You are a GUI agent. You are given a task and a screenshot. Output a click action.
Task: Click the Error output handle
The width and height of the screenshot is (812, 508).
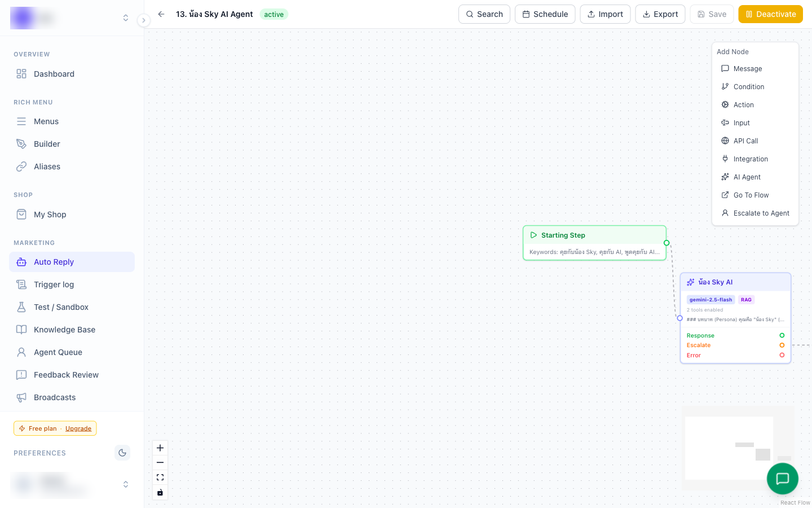coord(782,355)
